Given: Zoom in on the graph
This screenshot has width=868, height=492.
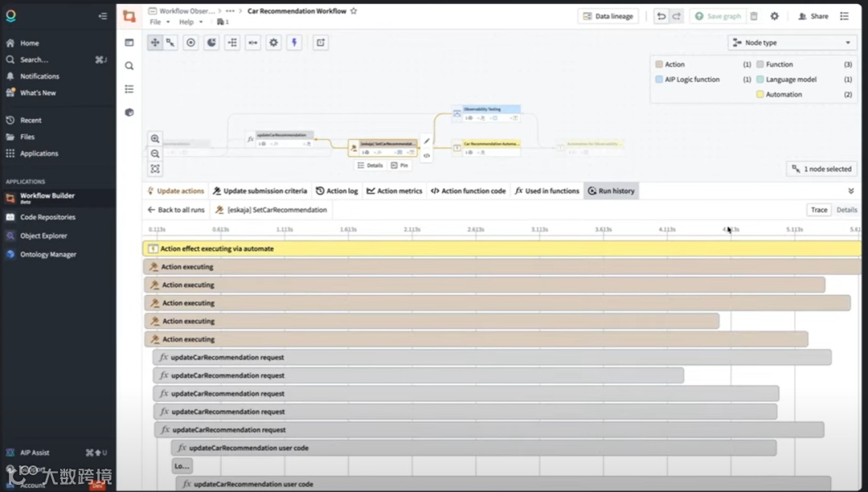Looking at the screenshot, I should point(155,138).
